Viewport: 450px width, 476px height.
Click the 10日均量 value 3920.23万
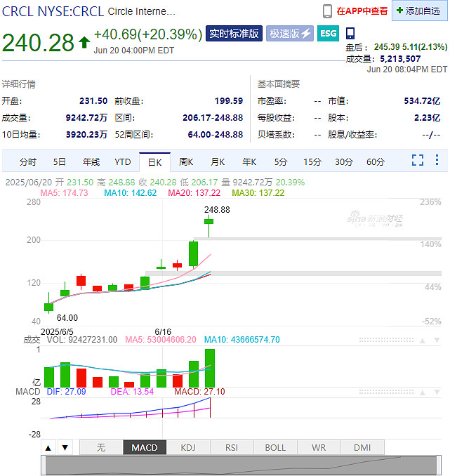click(x=86, y=135)
